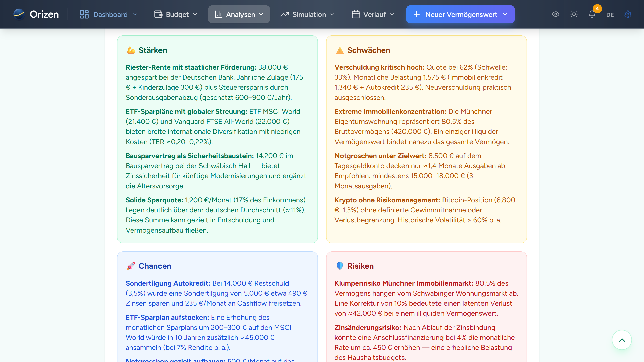The height and width of the screenshot is (362, 644).
Task: Switch to the Analysen tab
Action: coord(239,14)
